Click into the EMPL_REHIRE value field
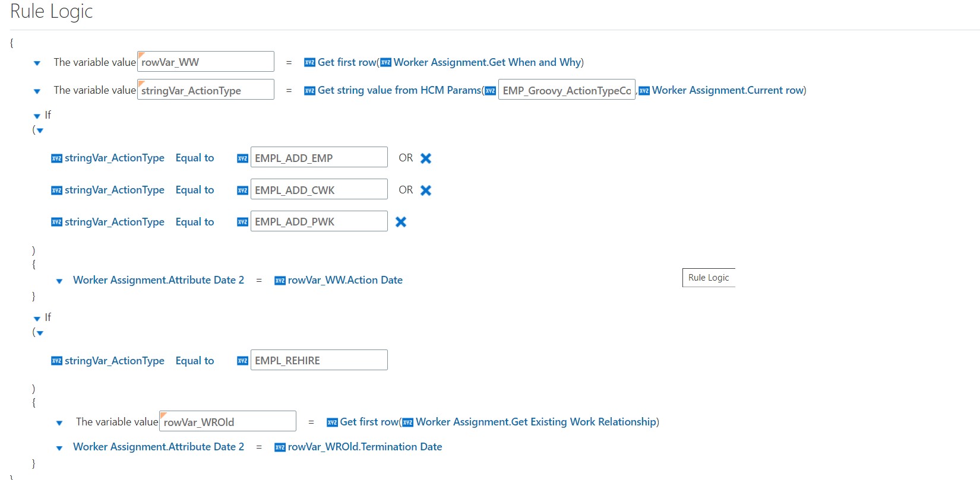 pyautogui.click(x=319, y=360)
